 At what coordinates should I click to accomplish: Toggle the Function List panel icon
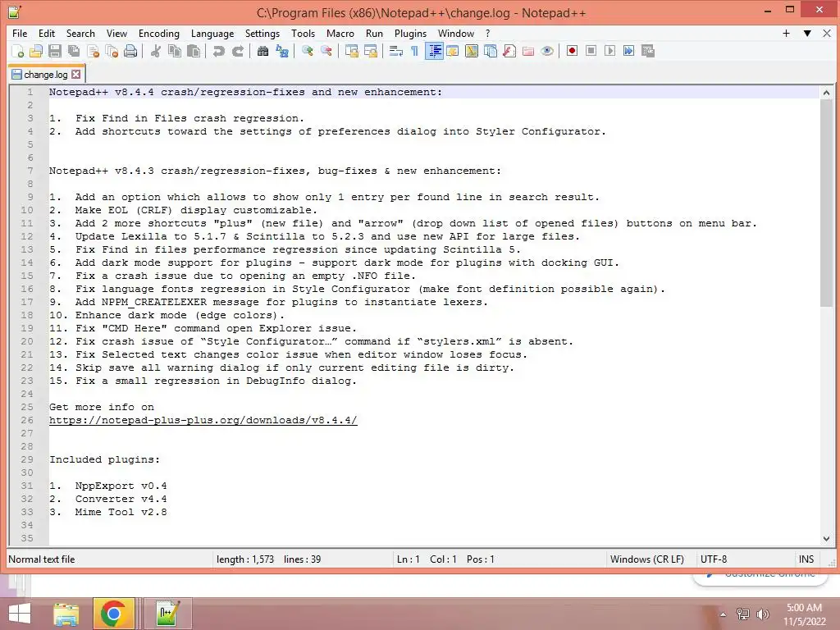tap(509, 51)
